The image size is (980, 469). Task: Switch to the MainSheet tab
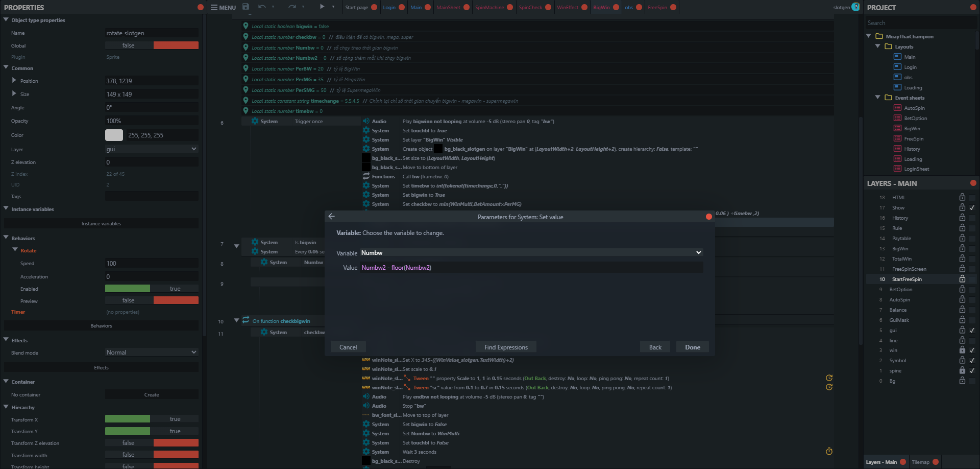click(448, 7)
